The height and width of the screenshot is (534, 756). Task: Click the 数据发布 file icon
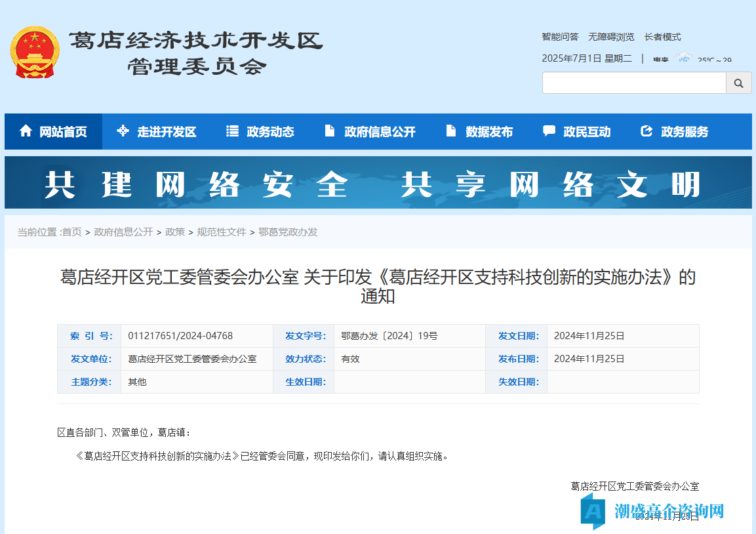pyautogui.click(x=451, y=131)
